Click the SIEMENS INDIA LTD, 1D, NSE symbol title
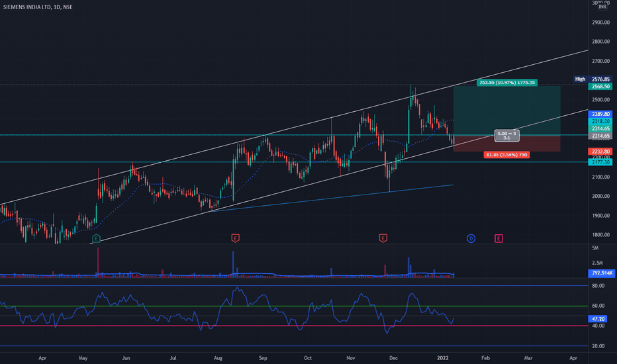Screen dimensions: 617x364 [x=38, y=7]
